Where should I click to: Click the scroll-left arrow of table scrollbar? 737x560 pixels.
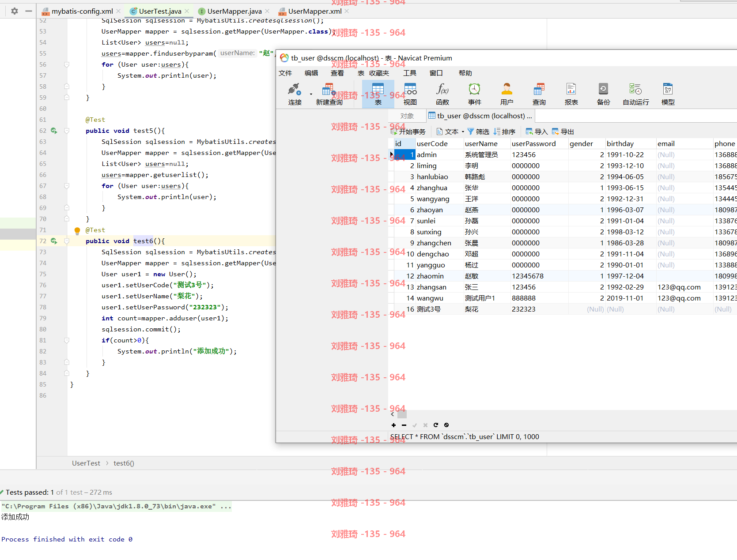coord(393,414)
